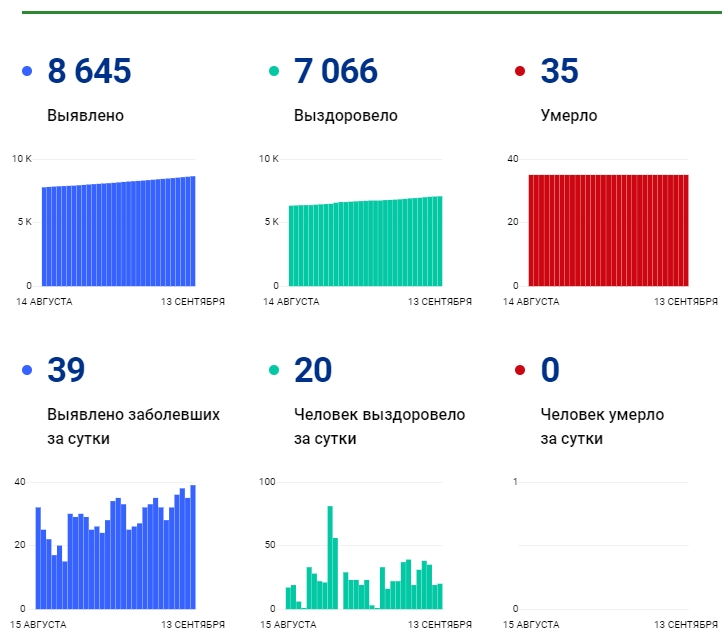Click the green dot next to 7 066
This screenshot has width=728, height=636.
tap(274, 71)
